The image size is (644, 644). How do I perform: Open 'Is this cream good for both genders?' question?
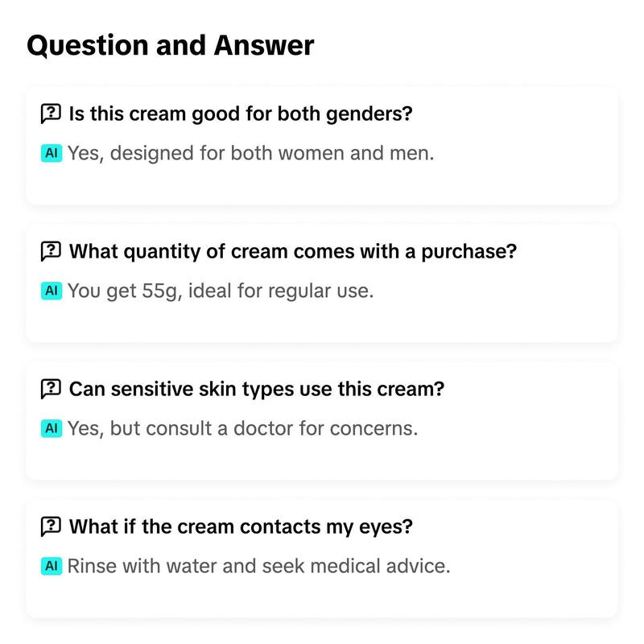[241, 114]
